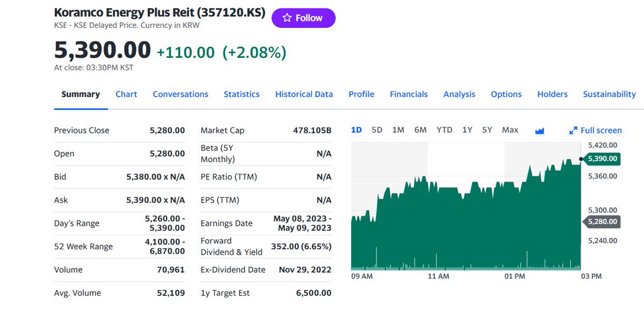This screenshot has width=644, height=320.
Task: Select the 1D chart range
Action: (356, 130)
